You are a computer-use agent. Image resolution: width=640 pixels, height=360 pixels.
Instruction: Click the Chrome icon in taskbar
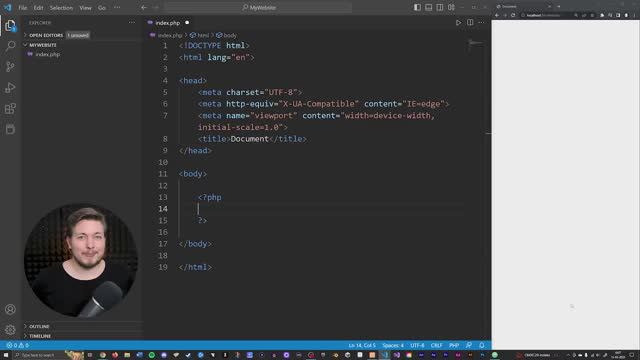click(103, 355)
